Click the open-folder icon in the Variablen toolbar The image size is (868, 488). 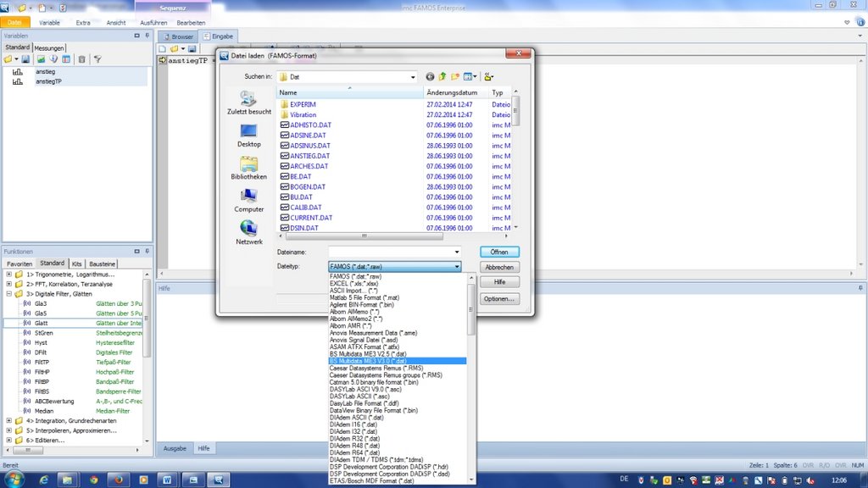(x=8, y=59)
